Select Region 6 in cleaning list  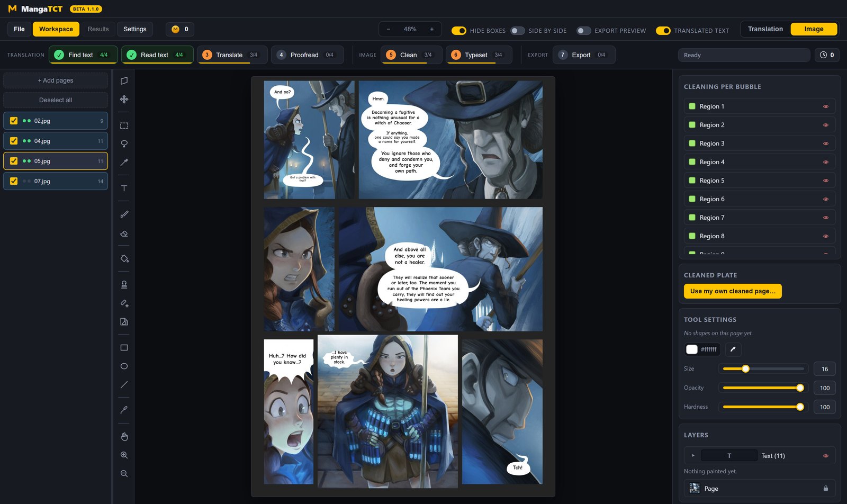(x=760, y=199)
